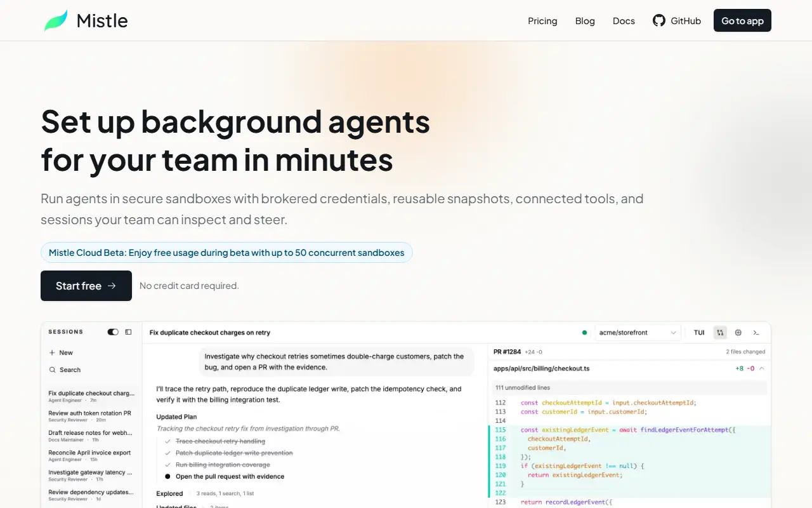The height and width of the screenshot is (508, 812).
Task: Expand the Explored summary row
Action: pyautogui.click(x=206, y=493)
